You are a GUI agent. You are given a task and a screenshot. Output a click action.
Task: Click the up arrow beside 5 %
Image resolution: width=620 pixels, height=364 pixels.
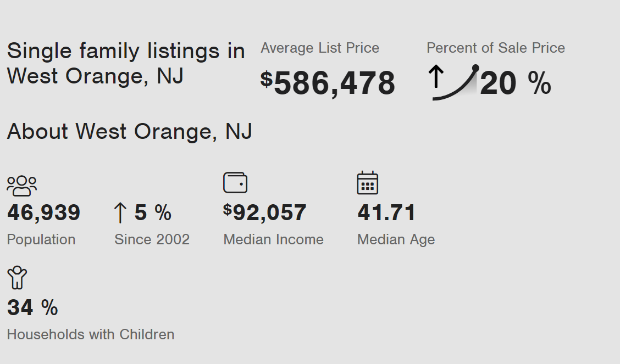(x=120, y=212)
